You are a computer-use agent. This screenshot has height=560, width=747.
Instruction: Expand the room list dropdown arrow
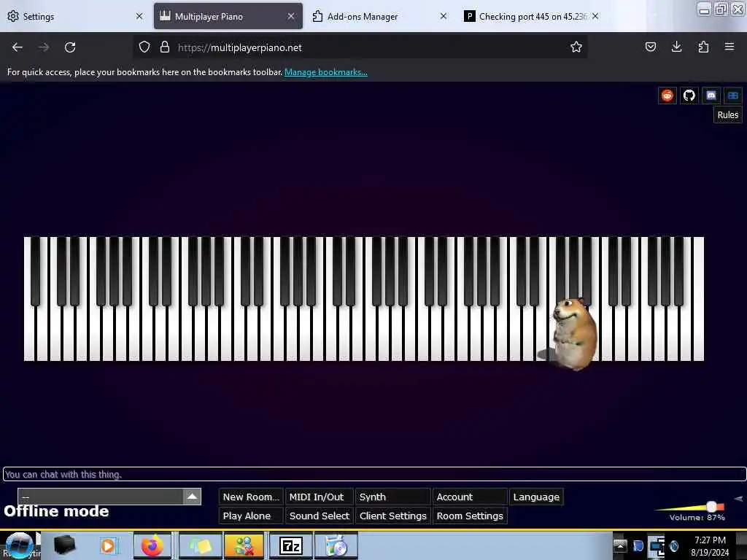192,496
